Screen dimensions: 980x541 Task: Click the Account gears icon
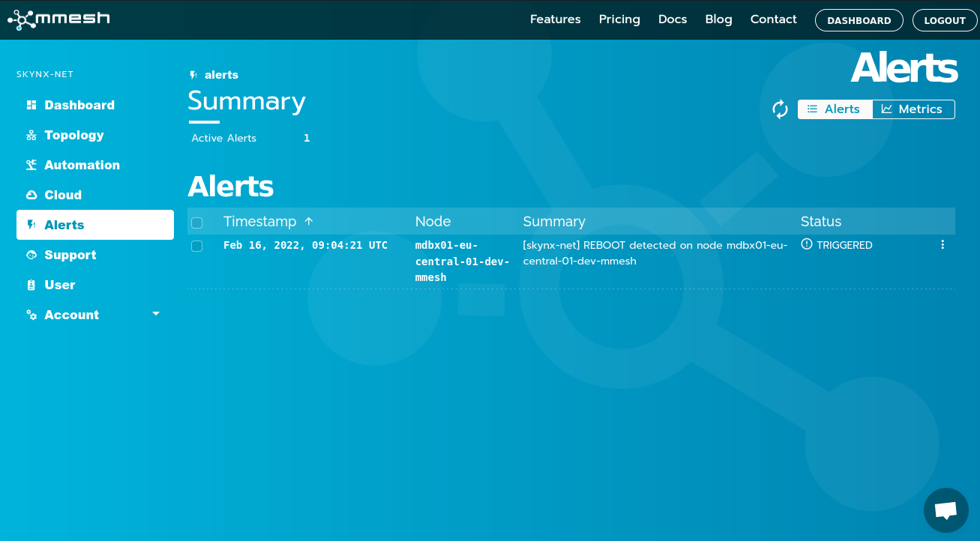pos(31,315)
